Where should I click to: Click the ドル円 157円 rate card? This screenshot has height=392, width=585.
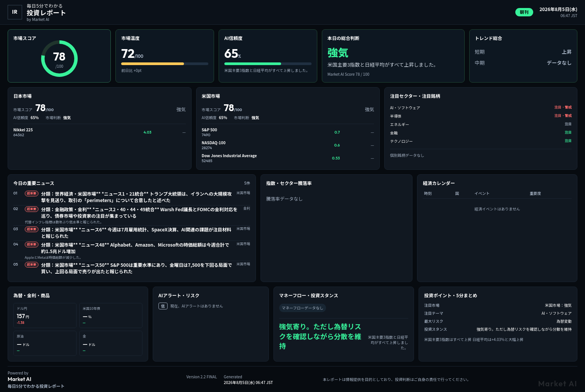[45, 316]
